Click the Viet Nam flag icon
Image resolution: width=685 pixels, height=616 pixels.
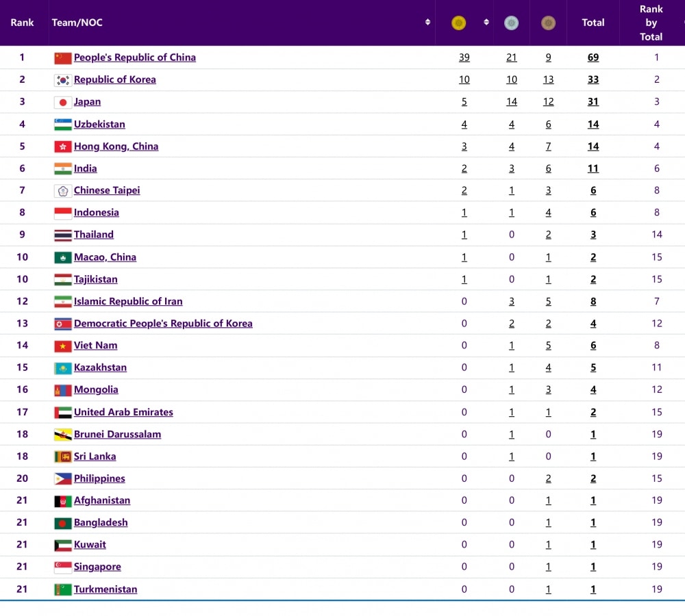coord(63,346)
